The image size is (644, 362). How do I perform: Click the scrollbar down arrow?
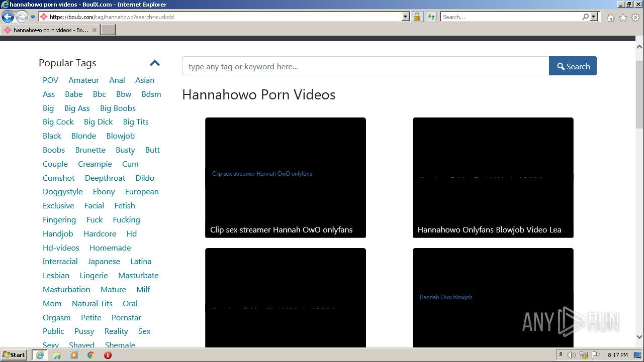pos(639,337)
